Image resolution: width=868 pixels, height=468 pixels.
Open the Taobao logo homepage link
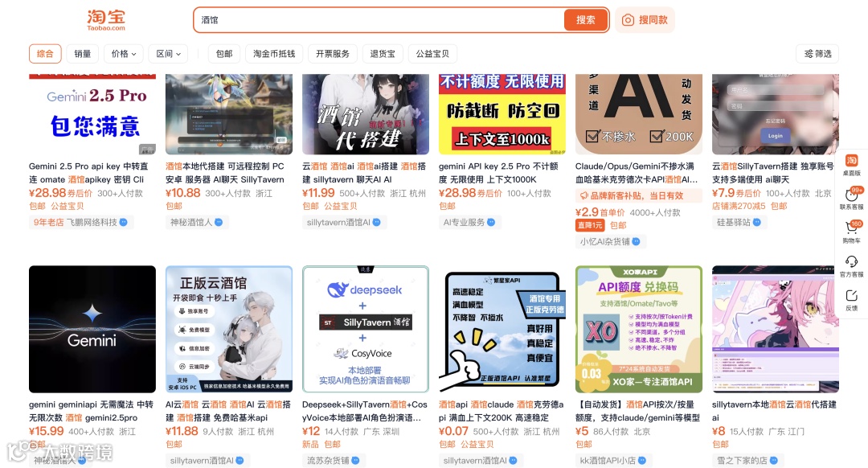[x=106, y=20]
